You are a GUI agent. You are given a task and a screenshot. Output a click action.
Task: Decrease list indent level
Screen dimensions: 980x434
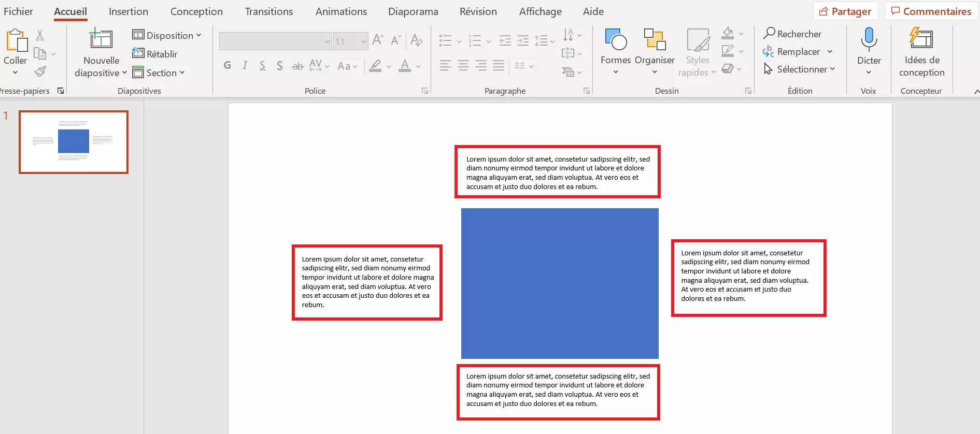pyautogui.click(x=505, y=40)
